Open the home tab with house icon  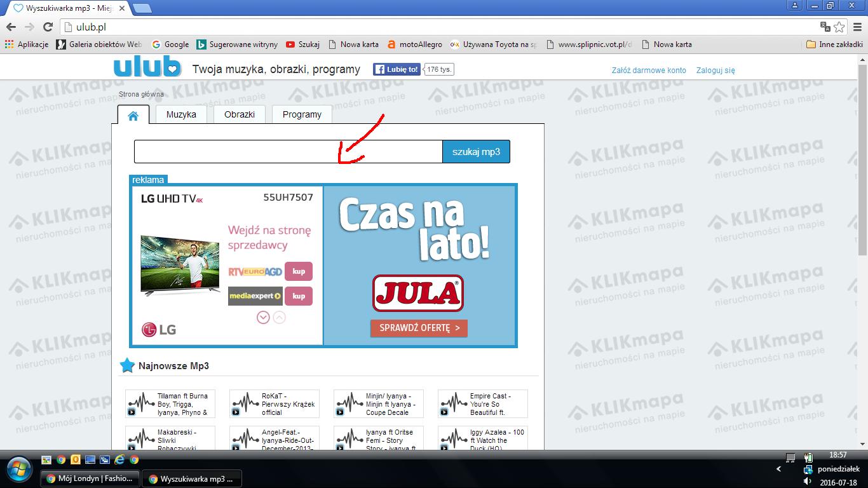tap(133, 115)
